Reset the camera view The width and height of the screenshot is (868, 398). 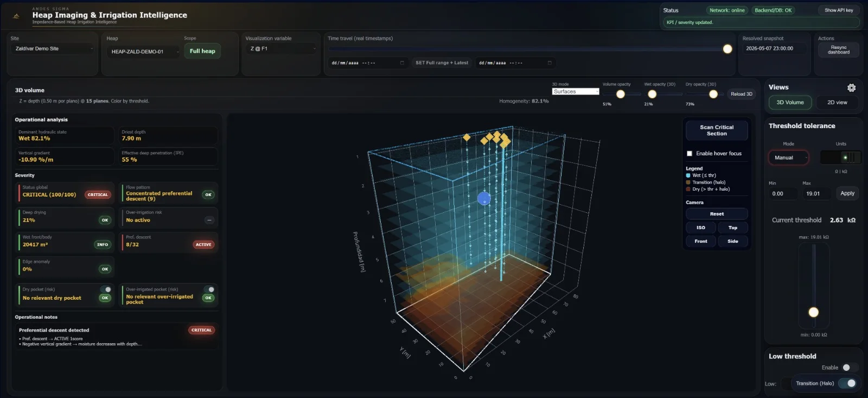pyautogui.click(x=717, y=214)
